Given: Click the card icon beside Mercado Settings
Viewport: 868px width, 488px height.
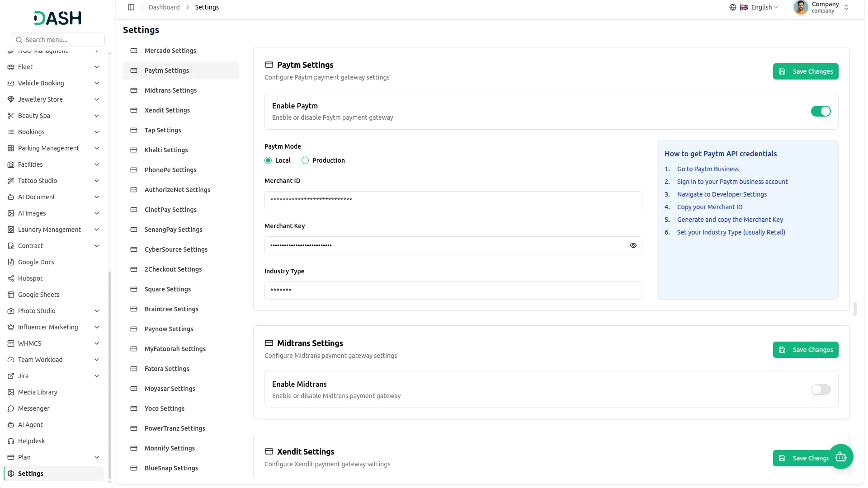Looking at the screenshot, I should pos(134,51).
